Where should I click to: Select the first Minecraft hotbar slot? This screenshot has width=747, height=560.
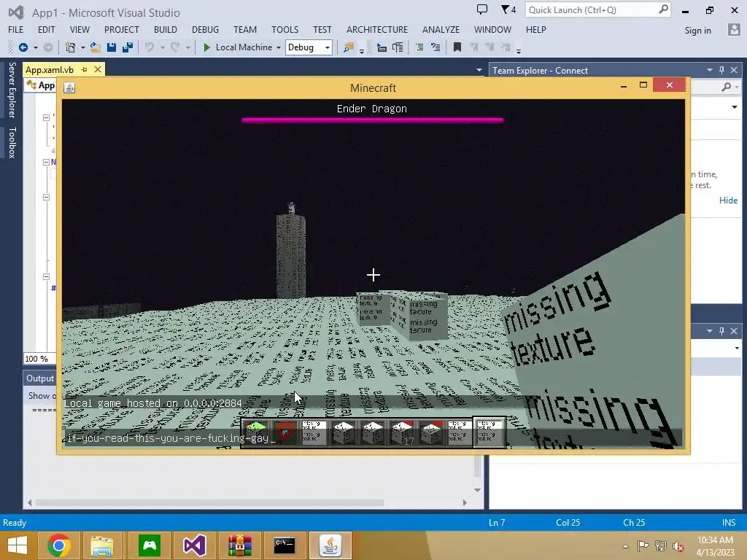point(256,432)
